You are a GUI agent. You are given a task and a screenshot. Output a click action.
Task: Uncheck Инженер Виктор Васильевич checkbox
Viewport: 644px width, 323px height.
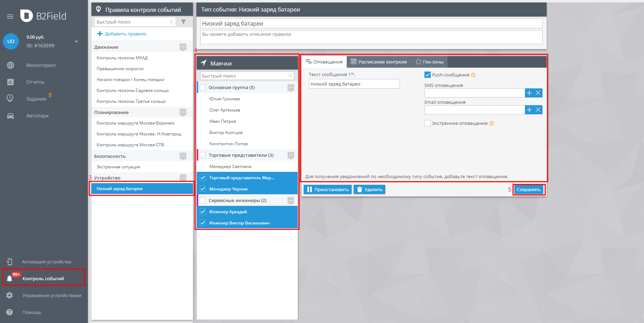click(203, 223)
